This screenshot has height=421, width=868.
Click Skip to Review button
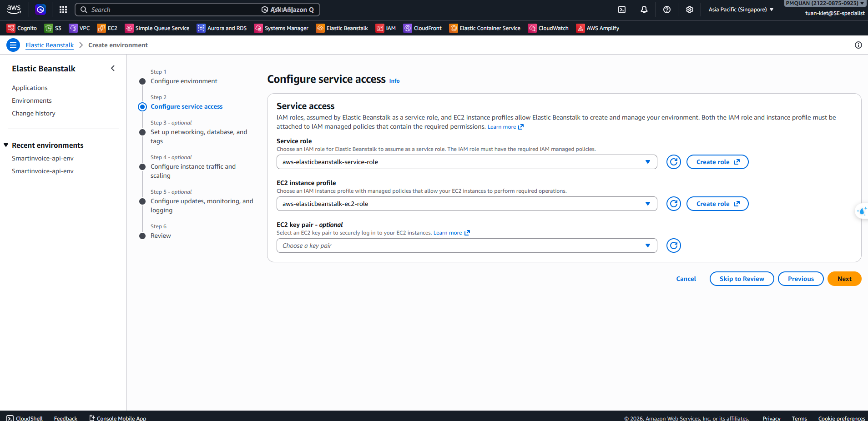742,279
